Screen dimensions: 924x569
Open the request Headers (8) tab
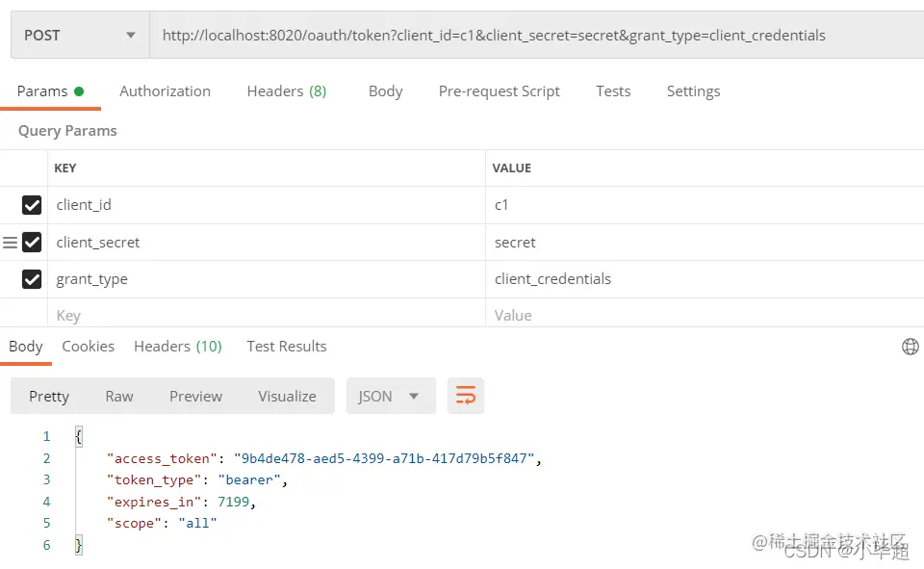(x=287, y=91)
